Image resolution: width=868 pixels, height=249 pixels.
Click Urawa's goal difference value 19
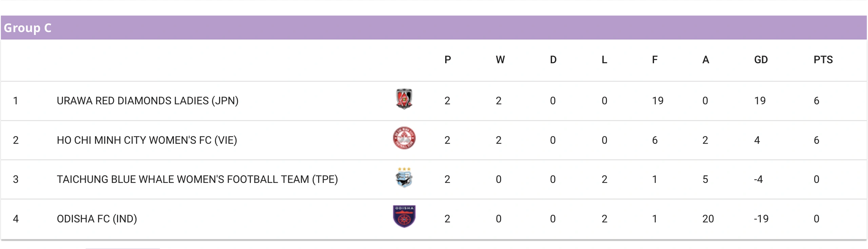coord(760,101)
